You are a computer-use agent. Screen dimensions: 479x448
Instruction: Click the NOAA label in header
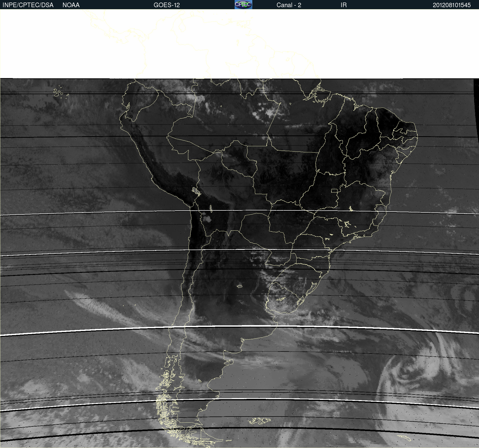[71, 5]
